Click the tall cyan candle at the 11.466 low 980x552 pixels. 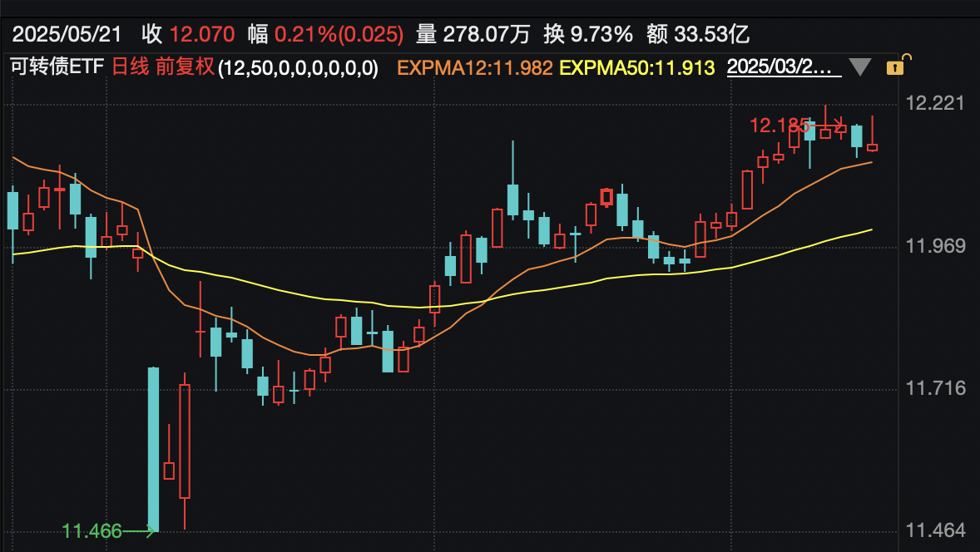pos(153,450)
